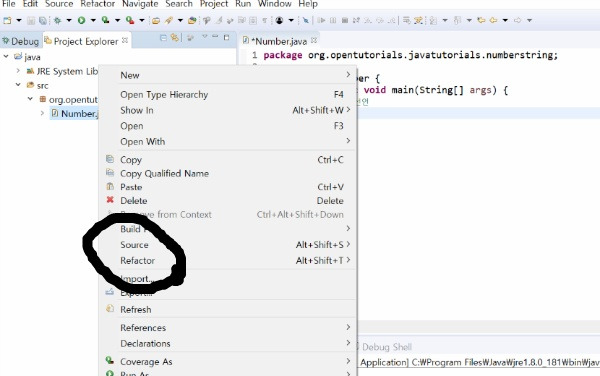600x376 pixels.
Task: Collapse the src folder node
Action: pyautogui.click(x=18, y=85)
